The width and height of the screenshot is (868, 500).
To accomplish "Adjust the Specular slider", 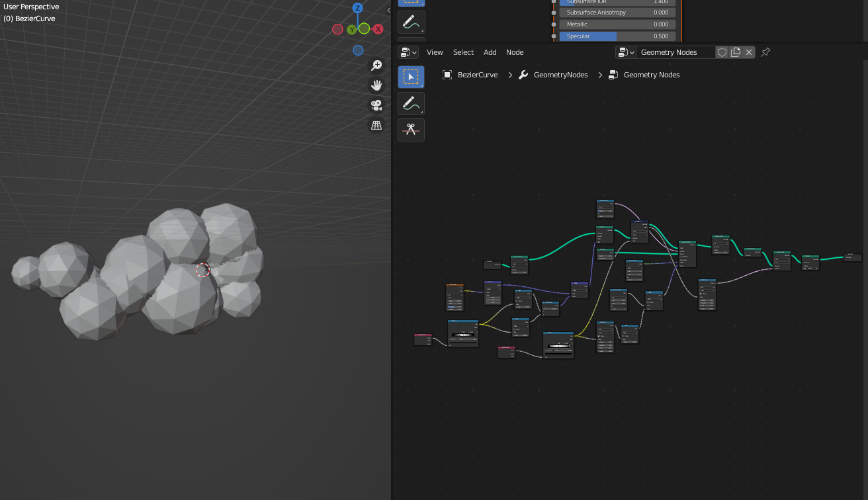I will pyautogui.click(x=617, y=36).
